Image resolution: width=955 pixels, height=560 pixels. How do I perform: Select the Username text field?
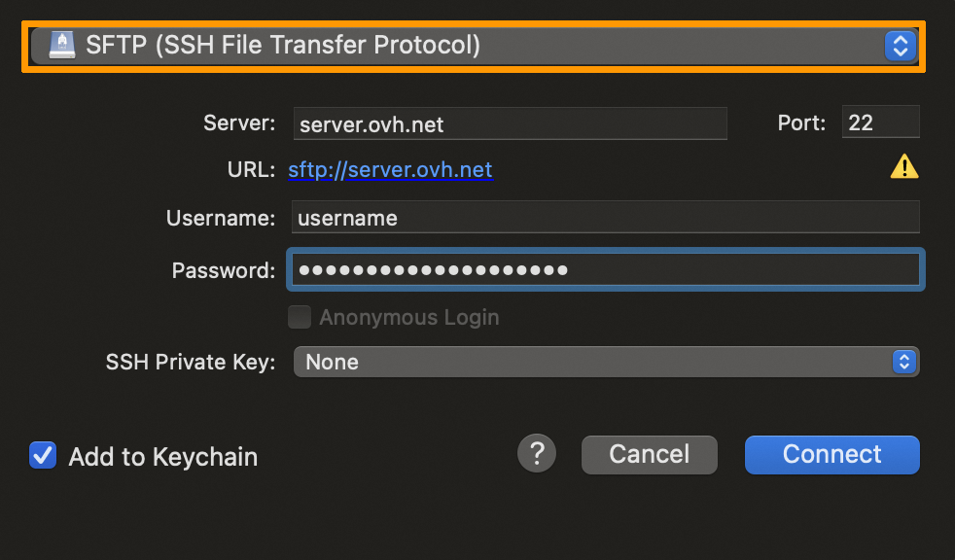tap(605, 218)
